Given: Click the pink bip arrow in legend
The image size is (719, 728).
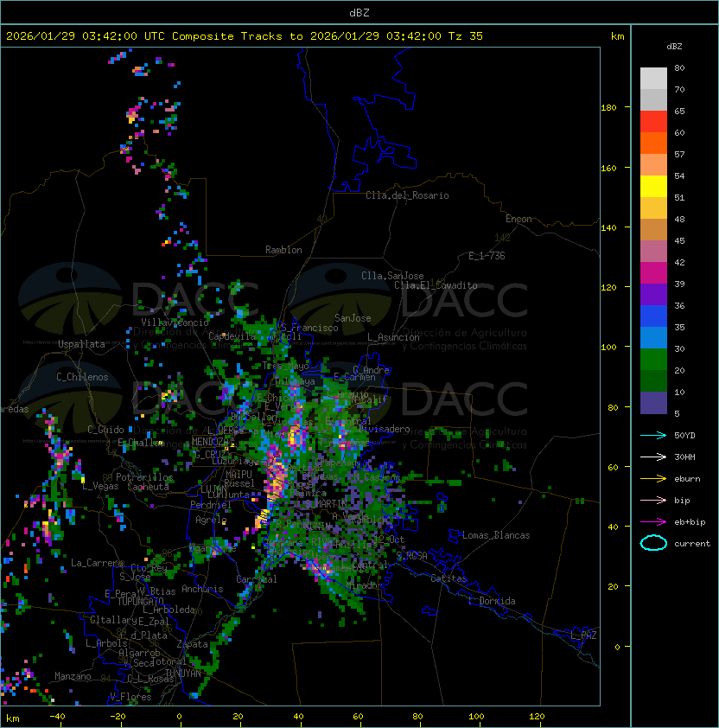Looking at the screenshot, I should pyautogui.click(x=653, y=500).
